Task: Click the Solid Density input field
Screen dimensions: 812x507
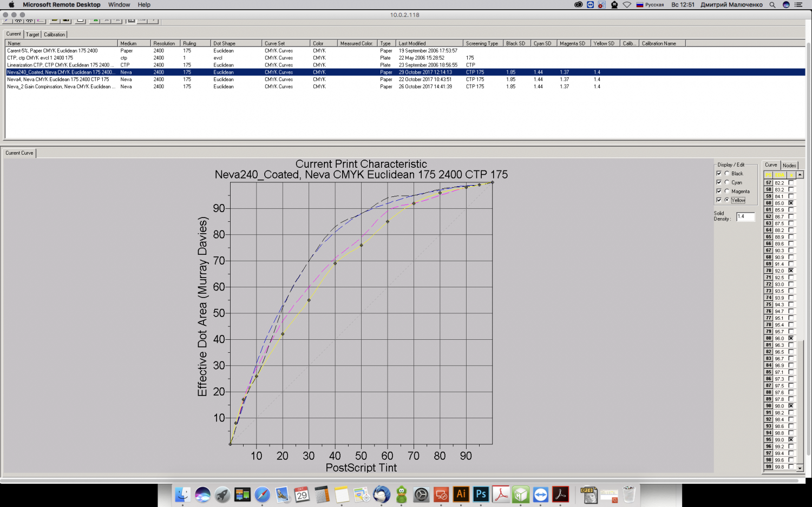Action: [745, 216]
